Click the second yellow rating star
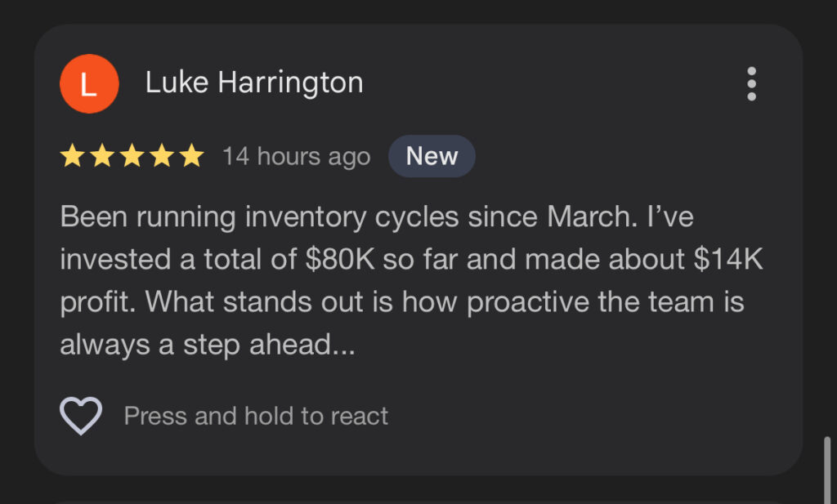This screenshot has height=504, width=837. coord(102,156)
